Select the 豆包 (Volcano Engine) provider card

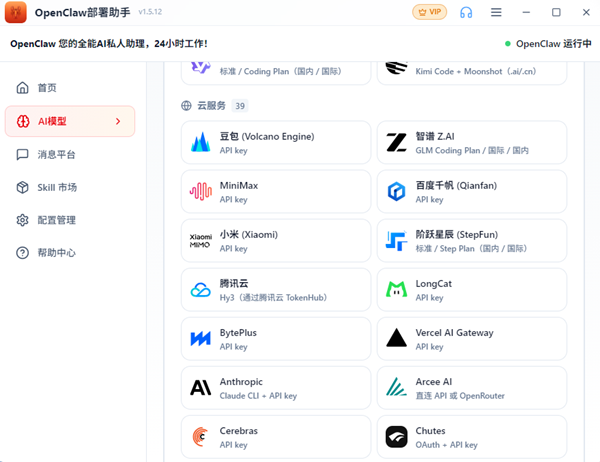(276, 143)
